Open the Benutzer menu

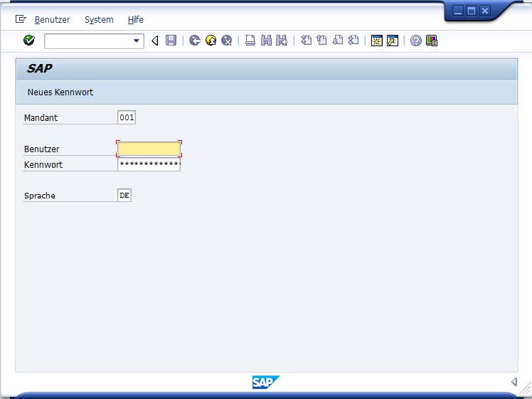point(52,20)
